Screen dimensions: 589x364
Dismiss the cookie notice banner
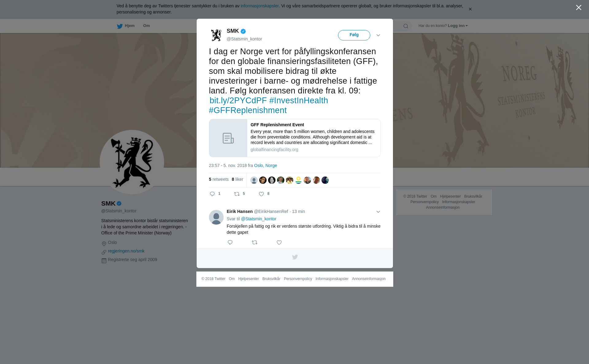(470, 9)
